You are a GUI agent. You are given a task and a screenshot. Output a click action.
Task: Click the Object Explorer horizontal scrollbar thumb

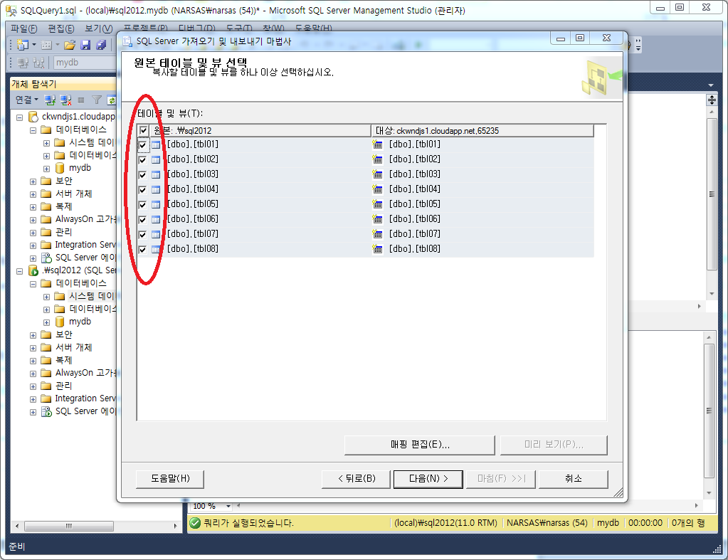pyautogui.click(x=69, y=526)
